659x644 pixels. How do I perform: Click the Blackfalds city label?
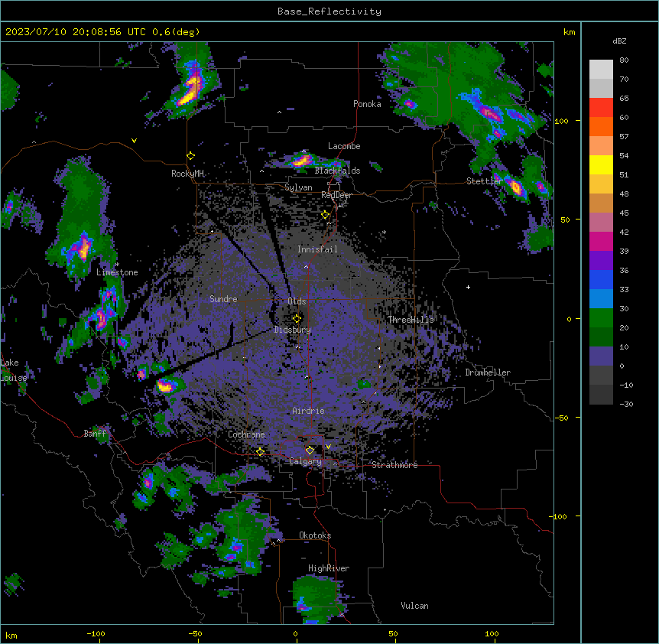[337, 171]
